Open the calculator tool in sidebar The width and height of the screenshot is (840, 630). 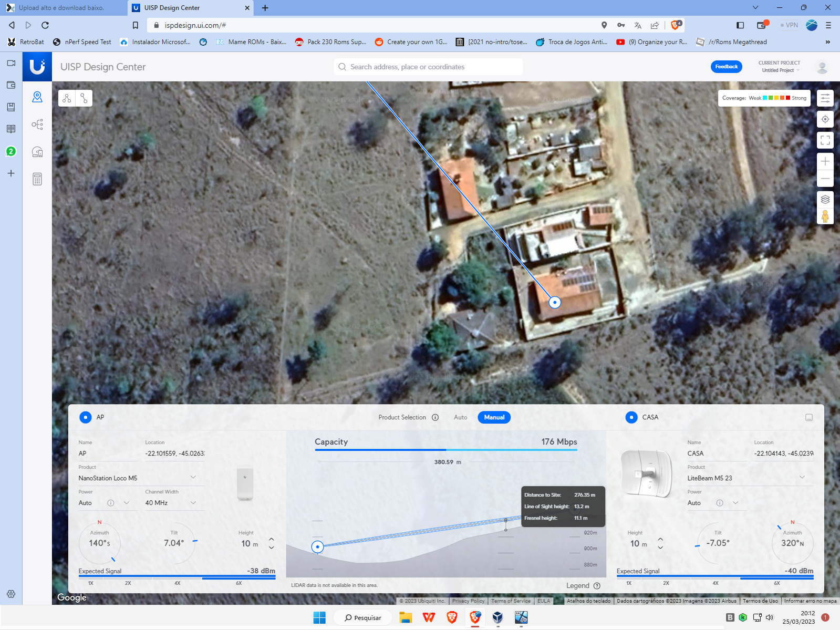point(37,179)
